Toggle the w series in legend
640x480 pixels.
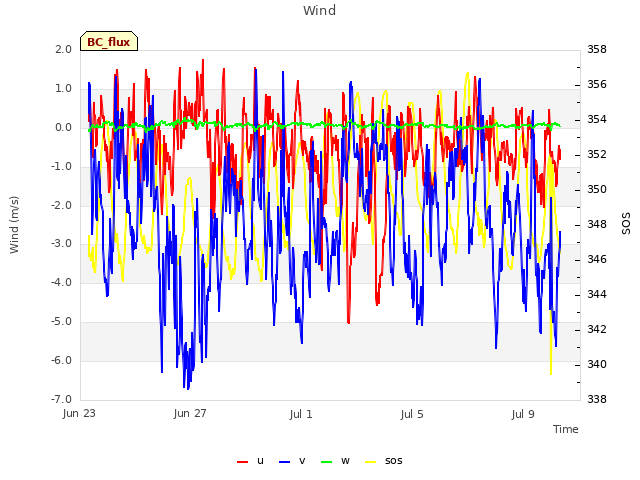coord(336,461)
